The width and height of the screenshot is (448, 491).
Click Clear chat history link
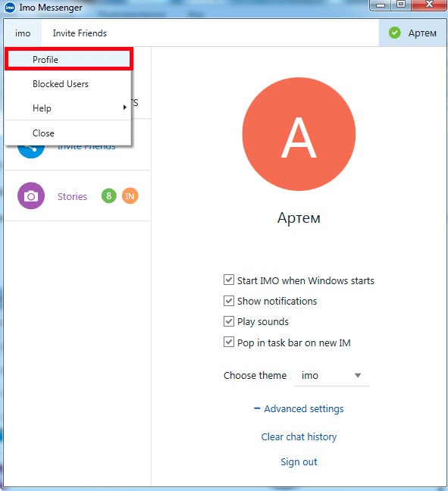tap(299, 436)
